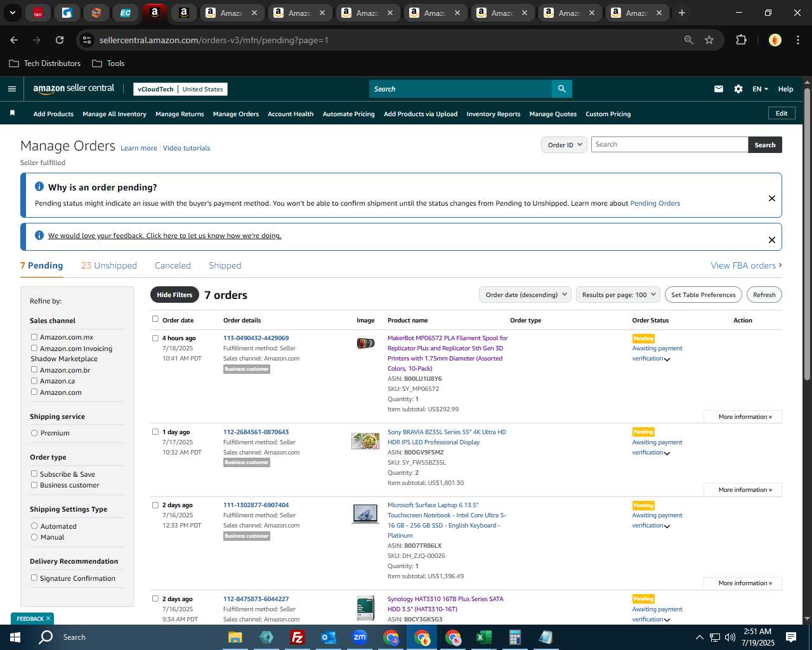Viewport: 812px width, 650px height.
Task: Check the Amazon.ca filter
Action: 34,381
